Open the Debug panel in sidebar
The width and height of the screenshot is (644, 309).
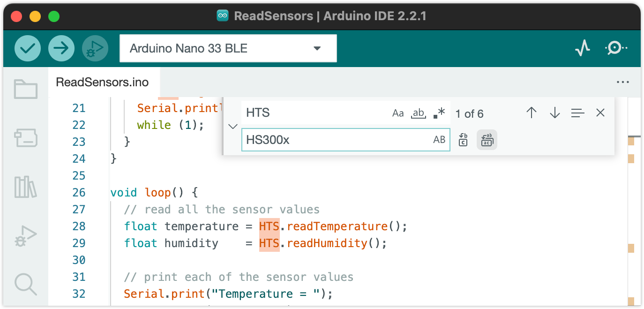click(x=25, y=237)
